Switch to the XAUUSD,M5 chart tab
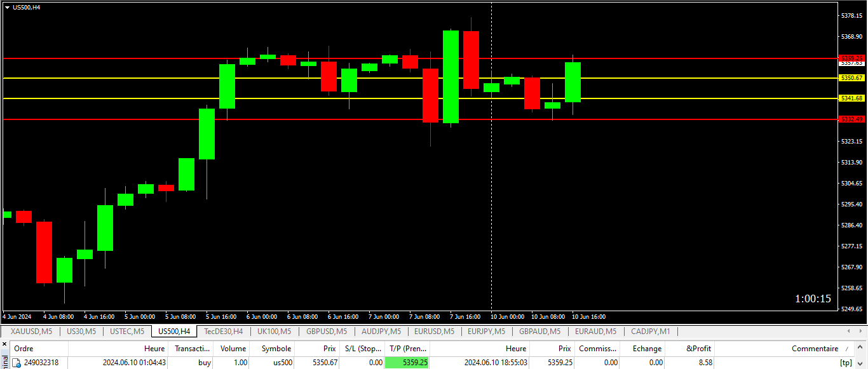The width and height of the screenshot is (868, 369). [x=31, y=332]
